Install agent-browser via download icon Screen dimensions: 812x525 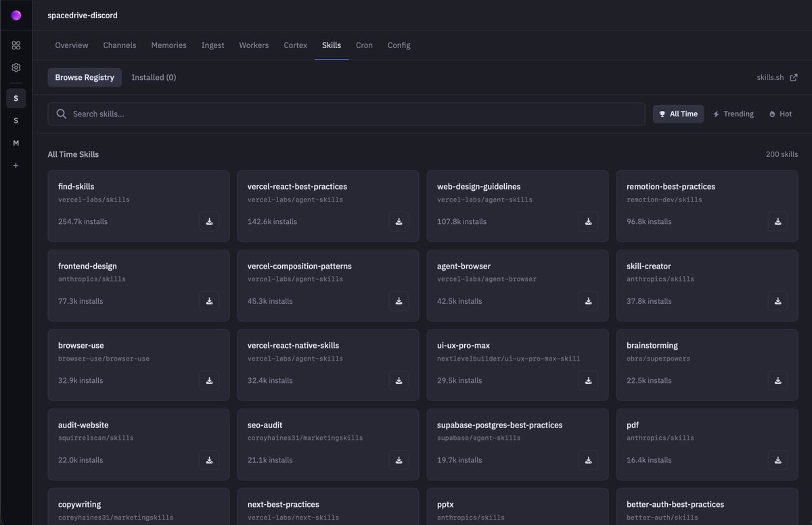point(588,301)
